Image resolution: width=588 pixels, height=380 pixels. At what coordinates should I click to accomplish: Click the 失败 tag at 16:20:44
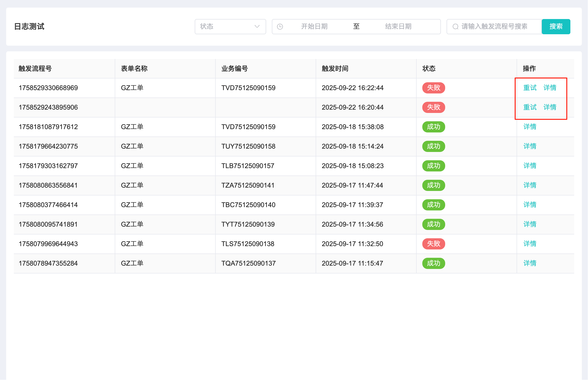point(434,107)
